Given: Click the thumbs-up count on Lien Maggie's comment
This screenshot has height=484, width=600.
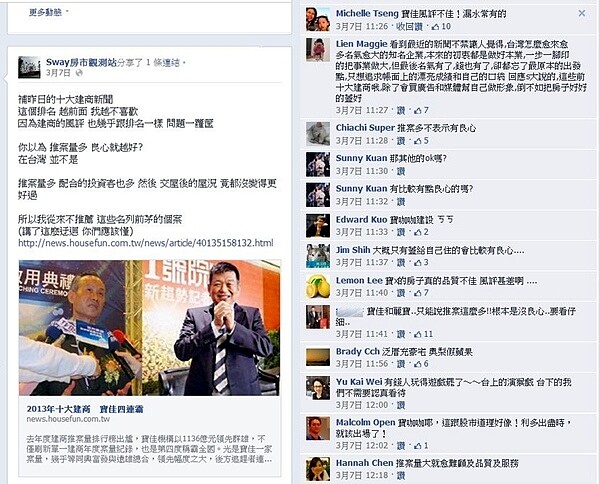Looking at the screenshot, I should pos(421,110).
